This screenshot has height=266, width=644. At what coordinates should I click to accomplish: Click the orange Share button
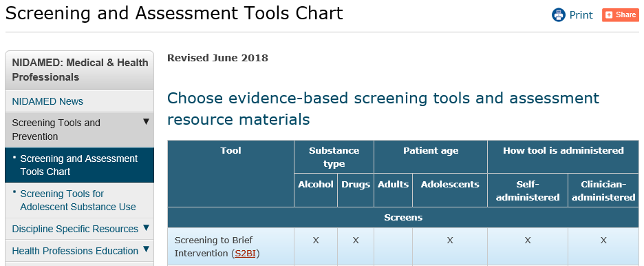[x=621, y=14]
